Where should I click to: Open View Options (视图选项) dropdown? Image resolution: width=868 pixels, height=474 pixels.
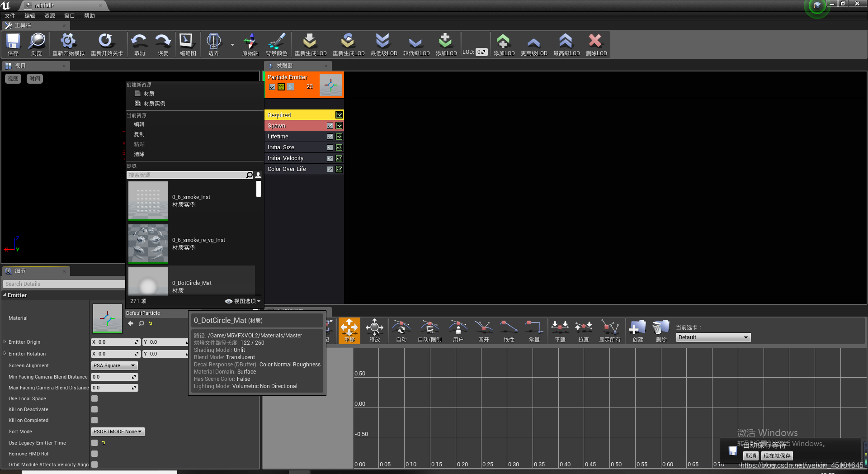tap(243, 301)
